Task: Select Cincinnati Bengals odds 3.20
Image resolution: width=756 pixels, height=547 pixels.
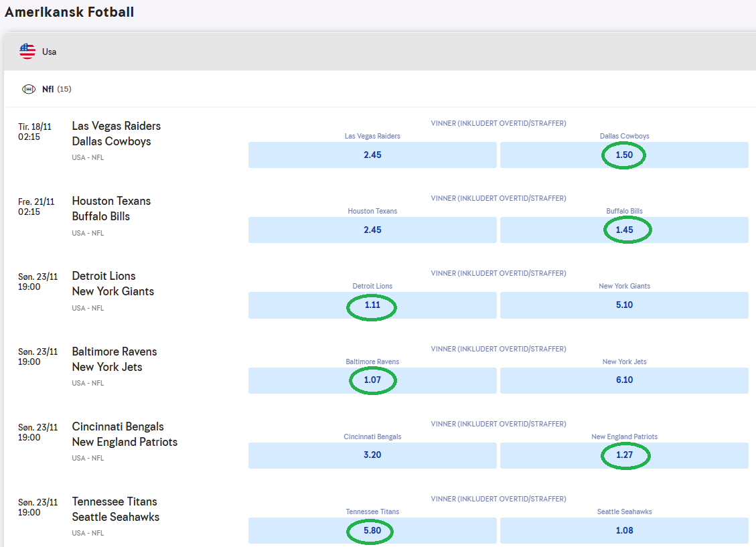Action: 372,455
